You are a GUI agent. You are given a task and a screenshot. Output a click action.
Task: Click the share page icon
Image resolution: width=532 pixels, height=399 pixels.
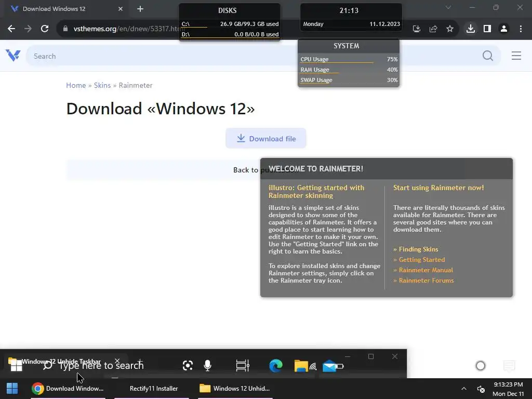433,29
